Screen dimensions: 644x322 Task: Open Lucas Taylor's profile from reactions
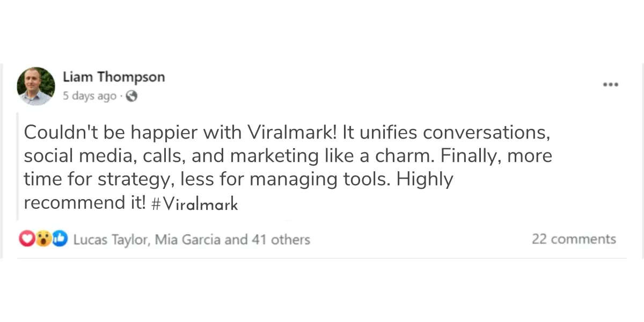[x=110, y=240]
